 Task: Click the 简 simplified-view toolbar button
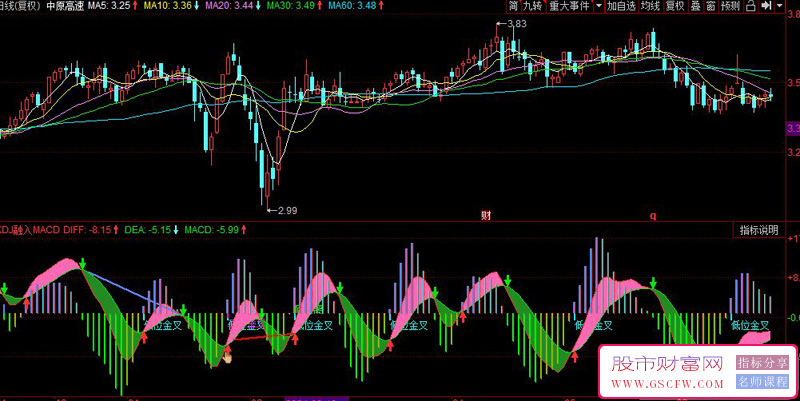[512, 6]
